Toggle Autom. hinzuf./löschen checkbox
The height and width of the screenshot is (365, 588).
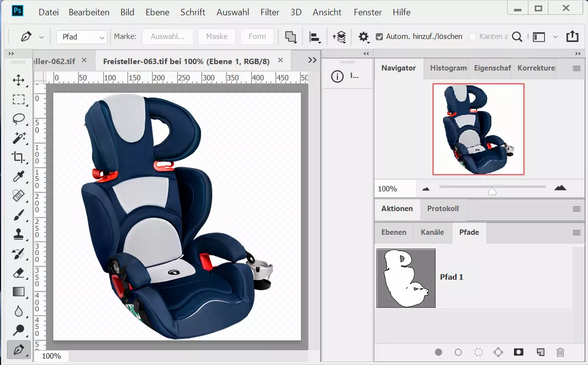coord(379,36)
